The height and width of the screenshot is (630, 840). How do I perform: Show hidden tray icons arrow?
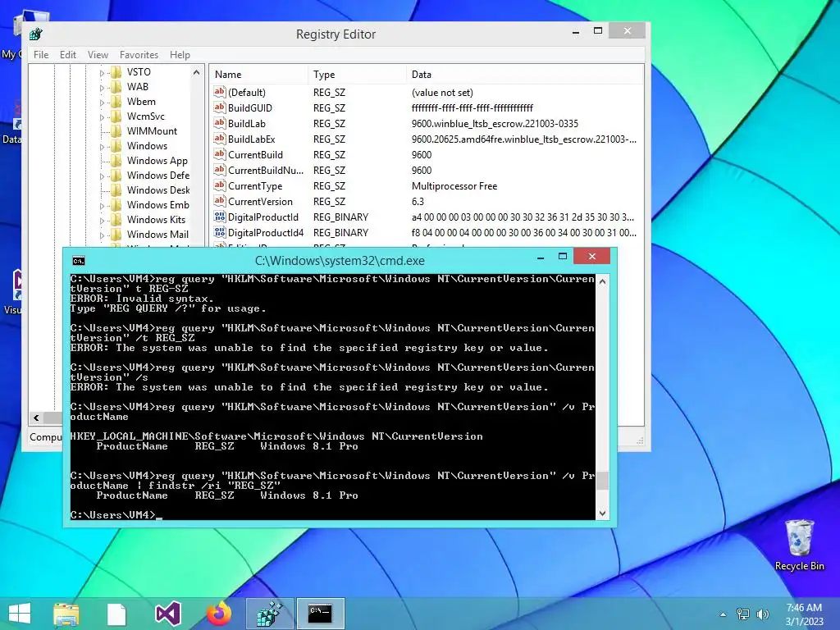[724, 614]
